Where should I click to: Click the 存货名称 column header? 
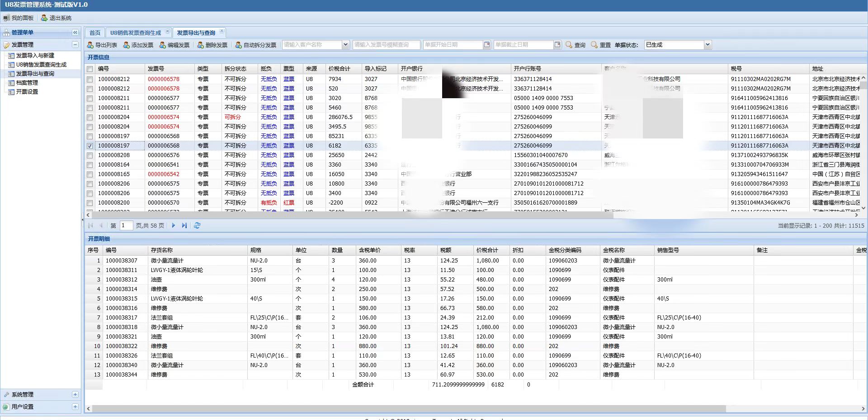coord(198,250)
